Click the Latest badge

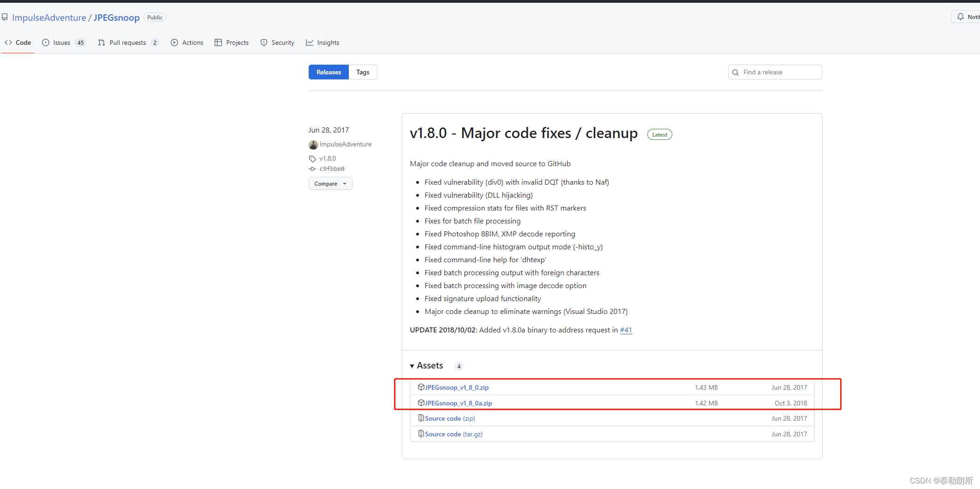[659, 135]
